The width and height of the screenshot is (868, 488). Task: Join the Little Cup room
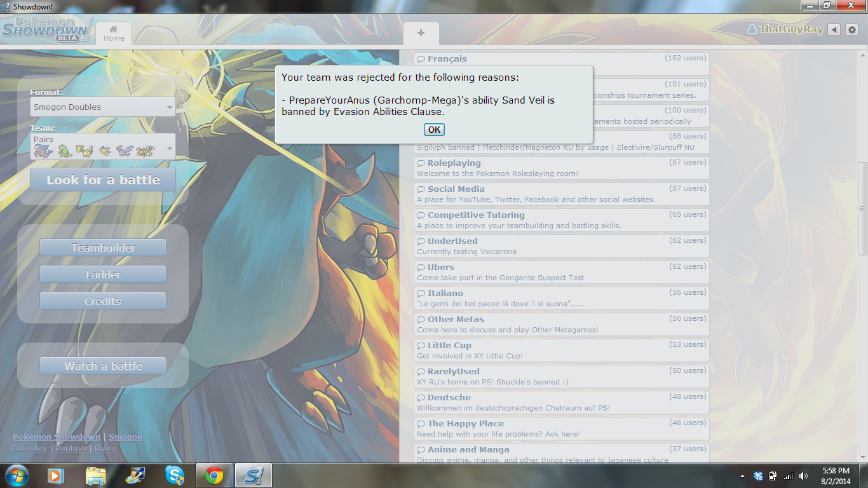(x=561, y=350)
